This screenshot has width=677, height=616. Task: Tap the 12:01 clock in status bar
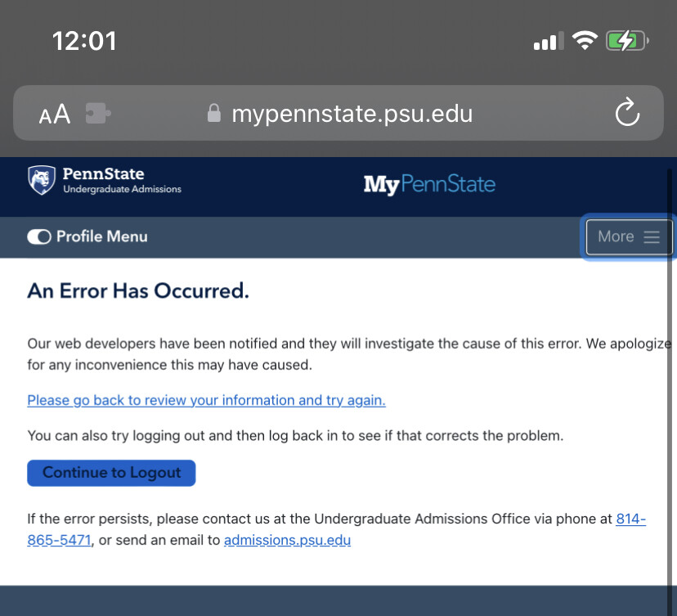85,41
